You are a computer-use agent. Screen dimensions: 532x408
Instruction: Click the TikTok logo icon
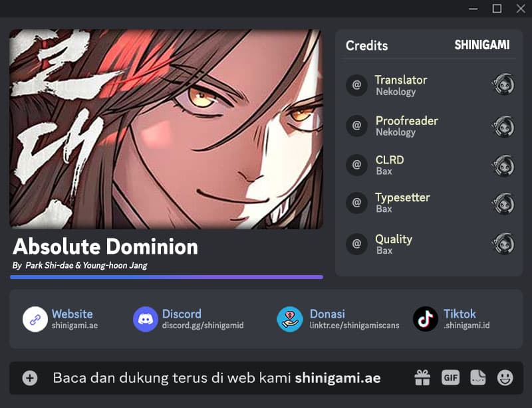coord(426,319)
